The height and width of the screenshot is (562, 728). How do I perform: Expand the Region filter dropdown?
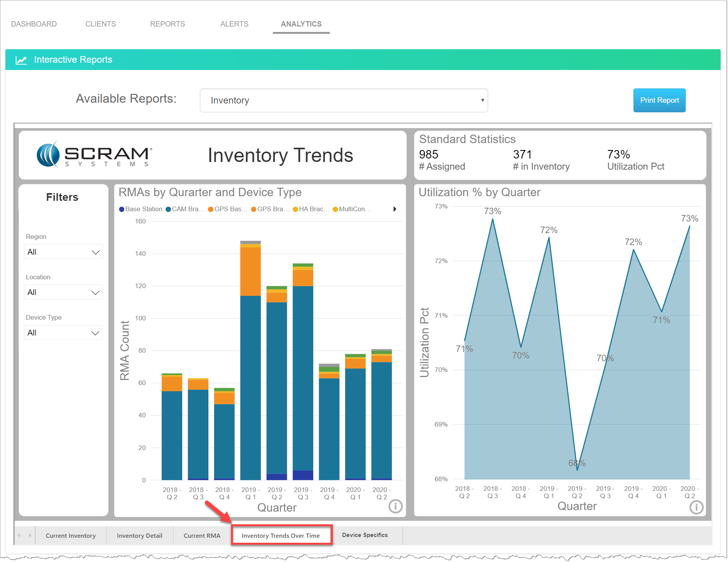[x=63, y=252]
